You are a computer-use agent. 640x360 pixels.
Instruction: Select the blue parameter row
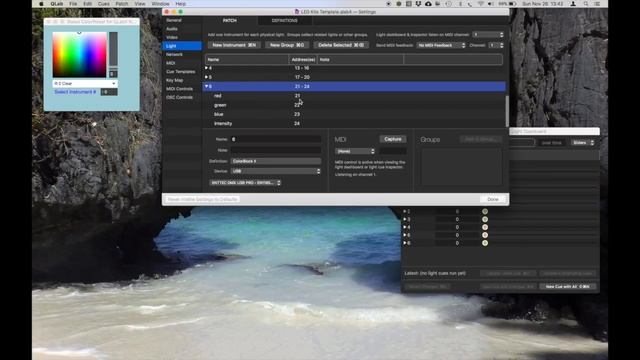click(x=354, y=114)
